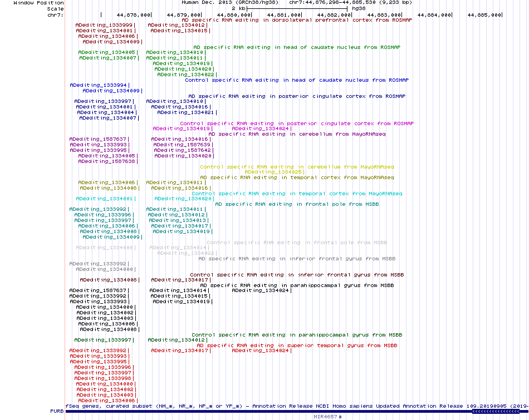Open AD specific superior temporal gyrus title
This screenshot has width=529, height=420.
pos(297,345)
